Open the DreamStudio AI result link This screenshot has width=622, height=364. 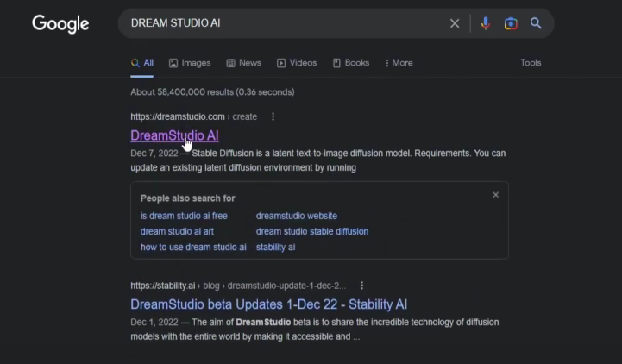pos(174,135)
